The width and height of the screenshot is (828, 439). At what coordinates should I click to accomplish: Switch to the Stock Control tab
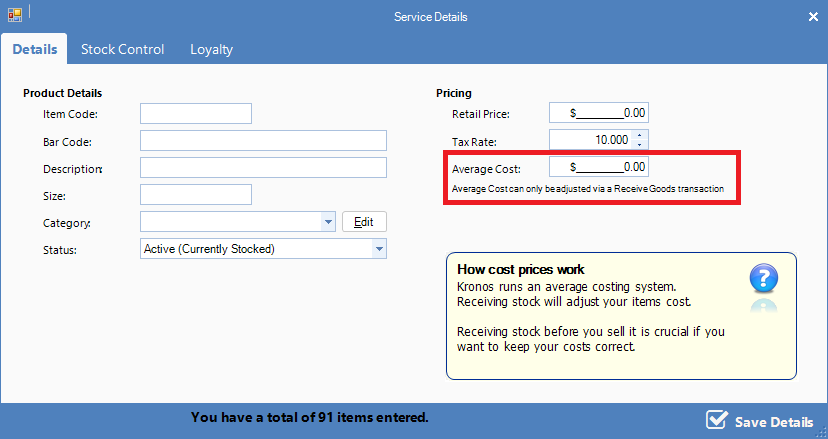point(122,49)
